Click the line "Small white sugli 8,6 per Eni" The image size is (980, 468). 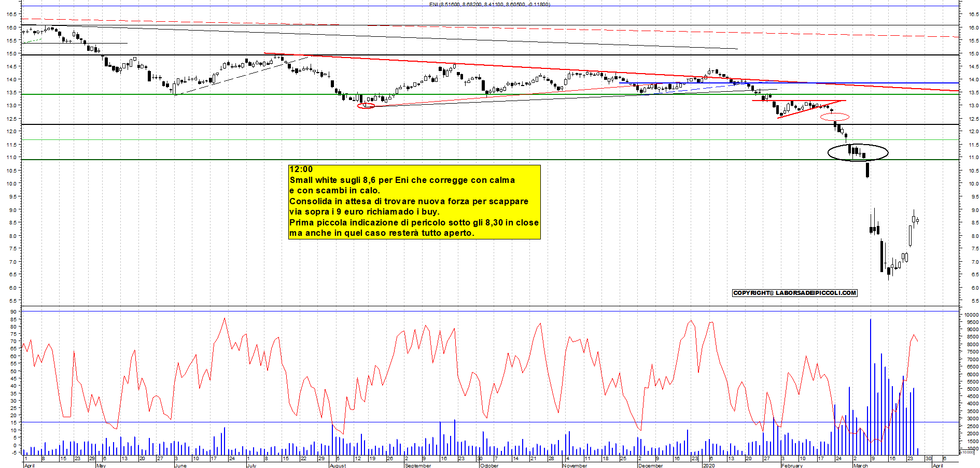[x=402, y=180]
